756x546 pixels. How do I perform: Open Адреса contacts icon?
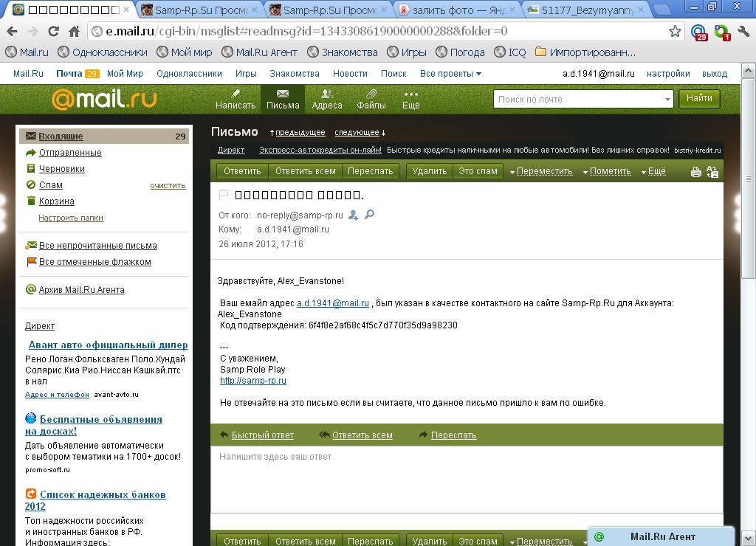(x=327, y=100)
